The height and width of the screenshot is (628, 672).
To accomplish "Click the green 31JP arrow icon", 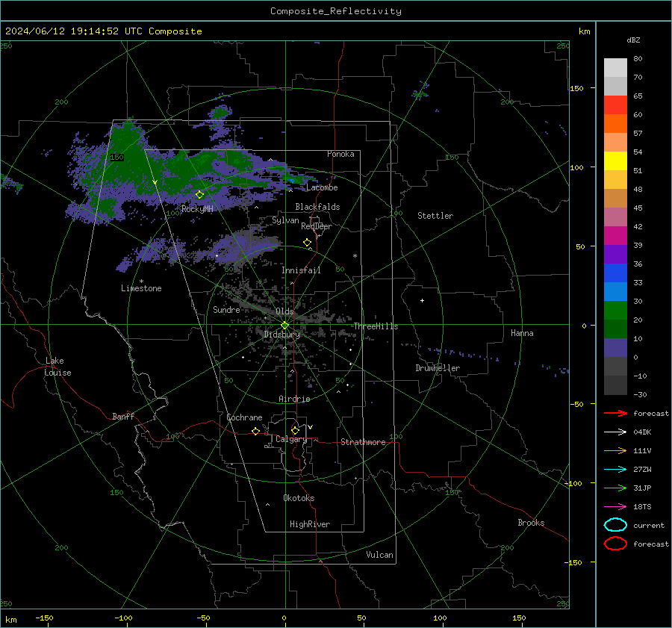I will tap(615, 488).
